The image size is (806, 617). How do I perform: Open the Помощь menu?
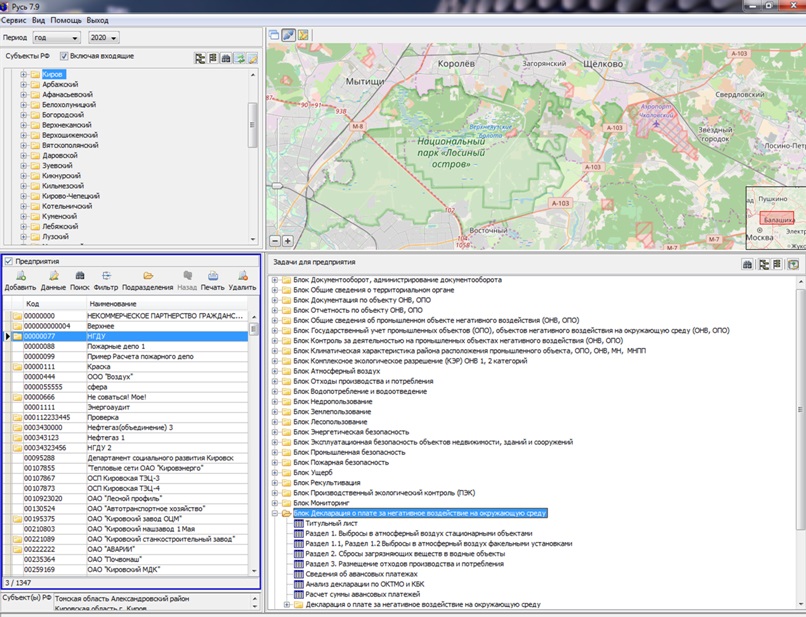(x=66, y=20)
